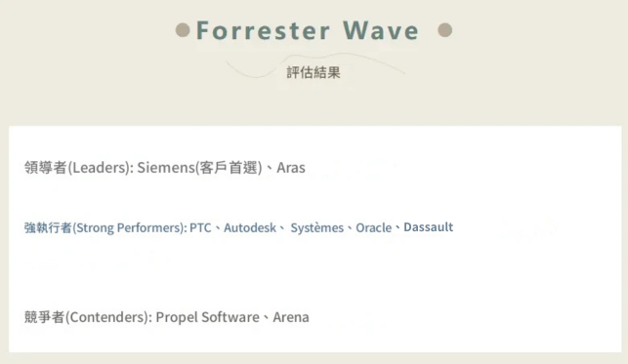This screenshot has width=628, height=364.
Task: Click the right round bullet beside the title
Action: (x=445, y=30)
